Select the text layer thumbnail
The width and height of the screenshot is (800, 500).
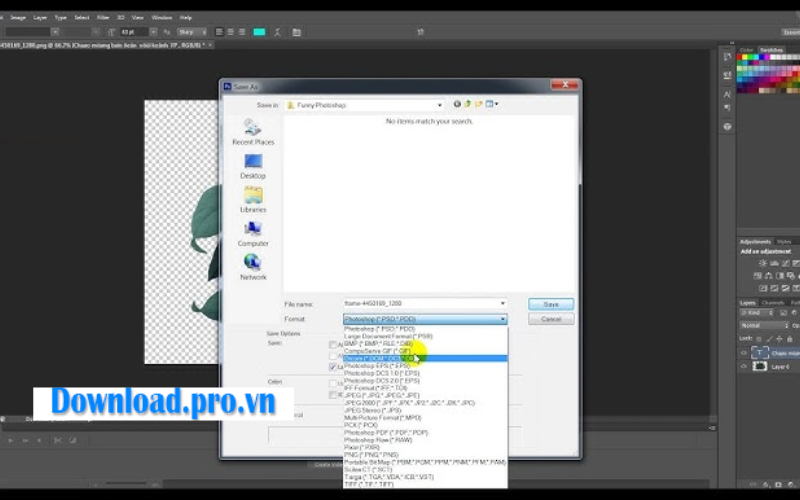point(760,353)
